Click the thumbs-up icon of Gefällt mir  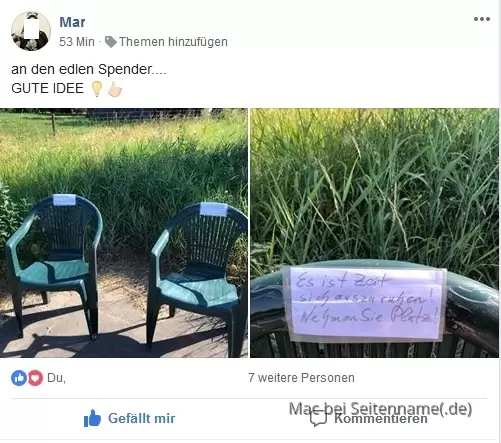click(x=92, y=418)
